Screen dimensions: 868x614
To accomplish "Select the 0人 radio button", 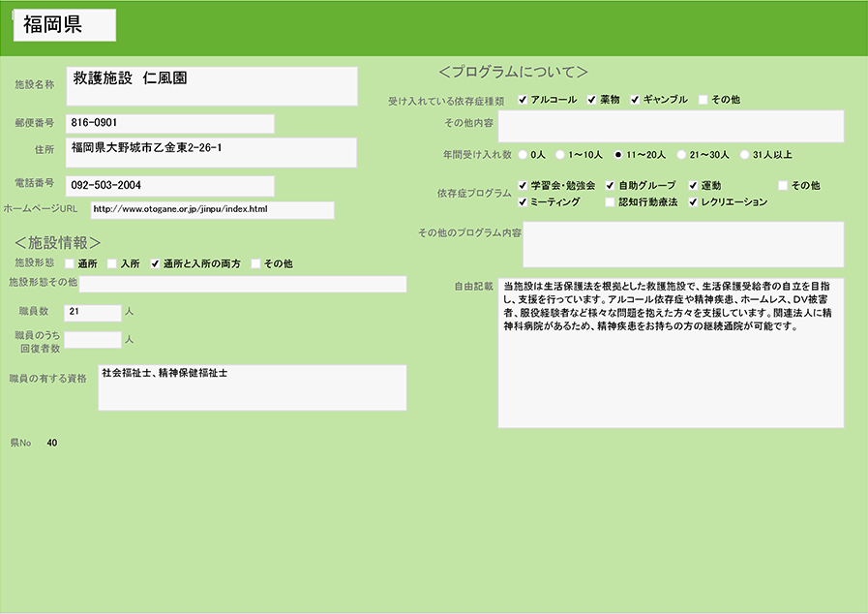I will click(524, 154).
